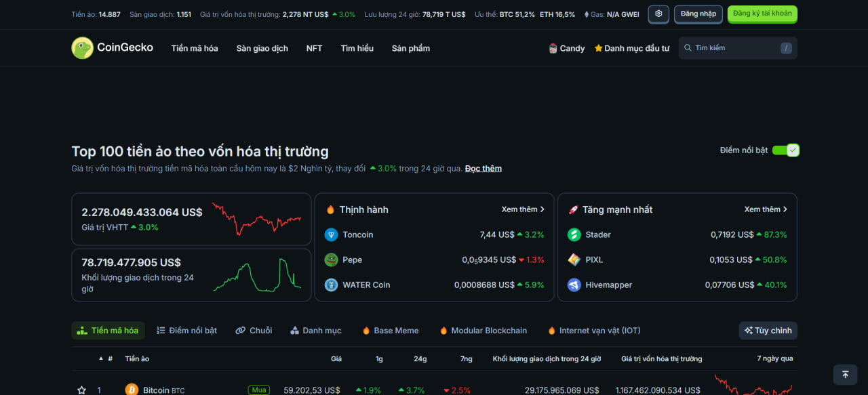This screenshot has width=868, height=395.
Task: Click the Candy jar icon
Action: pyautogui.click(x=553, y=48)
